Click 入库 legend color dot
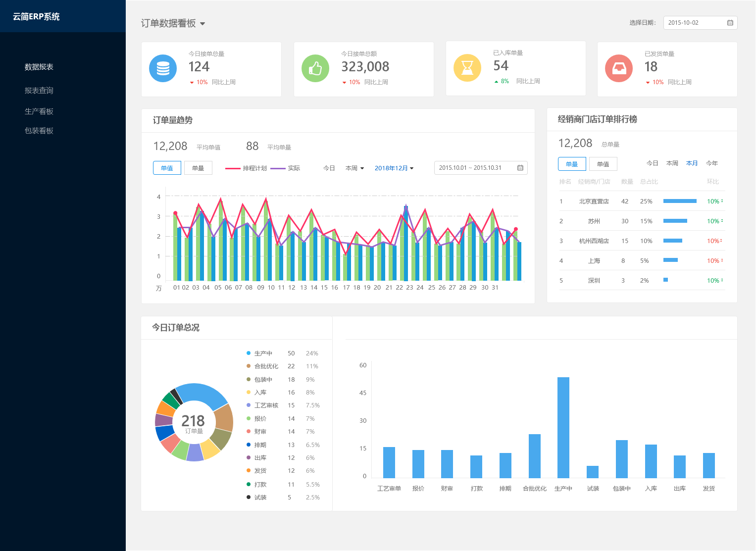This screenshot has width=756, height=551. point(249,392)
